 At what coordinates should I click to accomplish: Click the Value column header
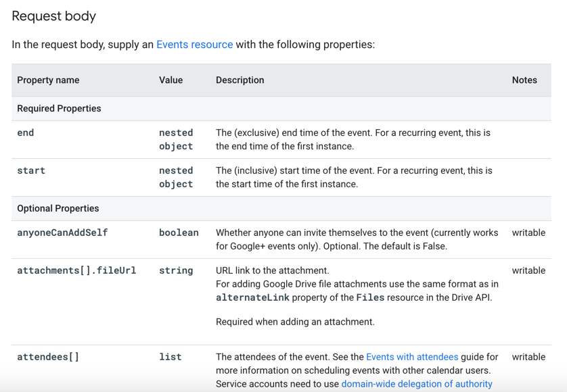[x=171, y=80]
